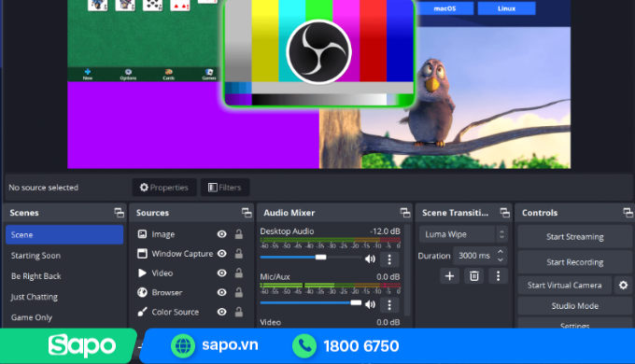
Task: Click the purple color source in preview
Action: point(193,125)
